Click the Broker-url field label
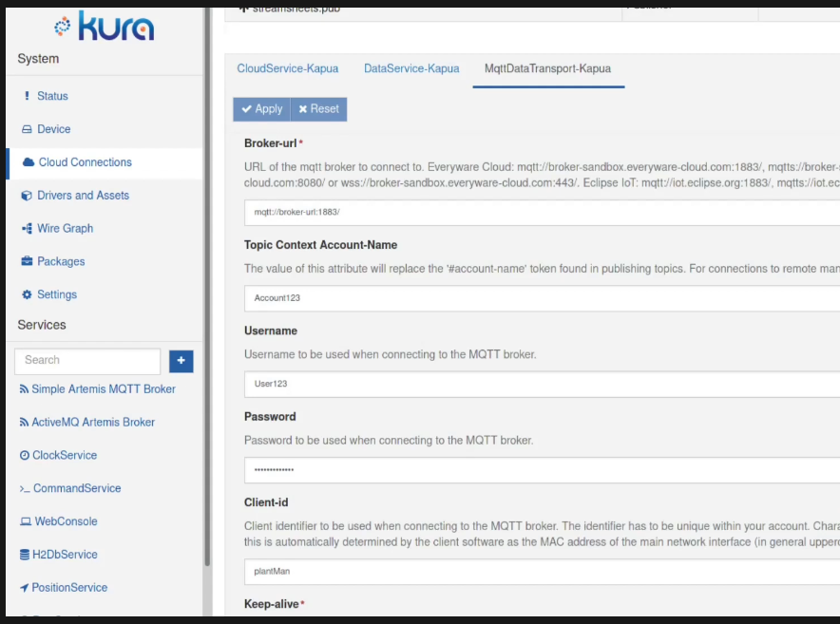The image size is (840, 624). point(271,143)
